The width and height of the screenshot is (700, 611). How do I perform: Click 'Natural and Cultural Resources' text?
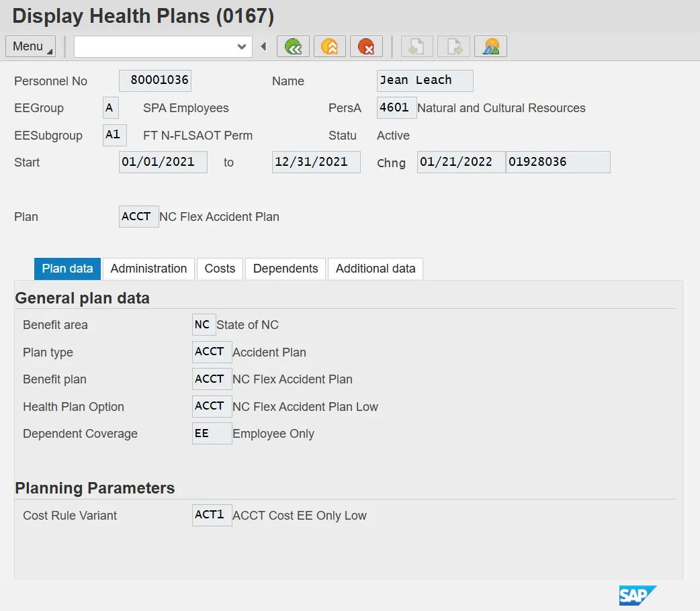[x=501, y=108]
